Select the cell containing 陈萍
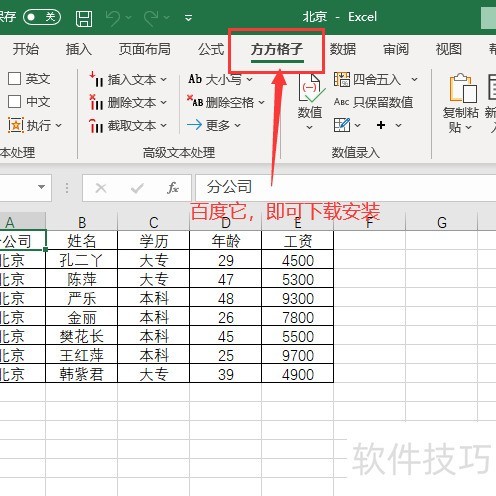The height and width of the screenshot is (496, 496). coord(82,279)
